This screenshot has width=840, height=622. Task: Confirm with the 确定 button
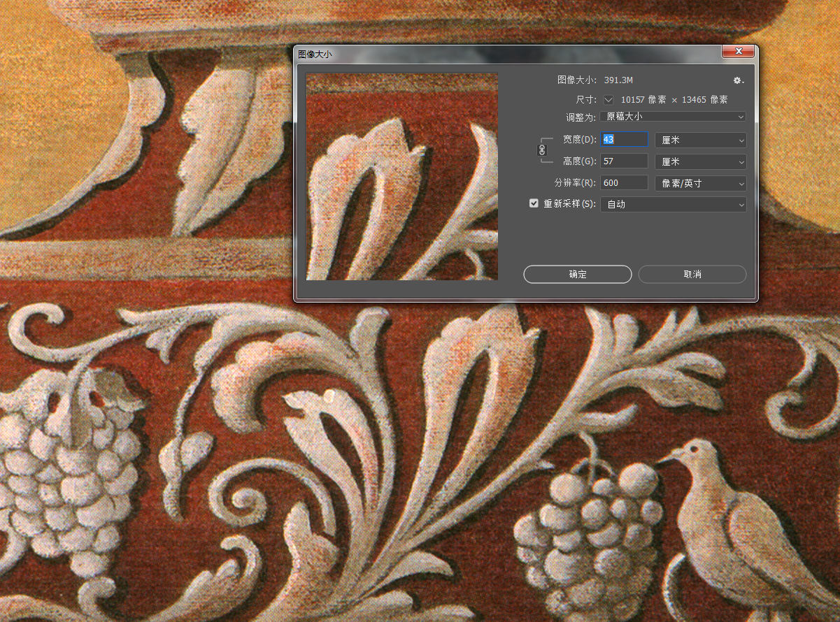pos(578,274)
